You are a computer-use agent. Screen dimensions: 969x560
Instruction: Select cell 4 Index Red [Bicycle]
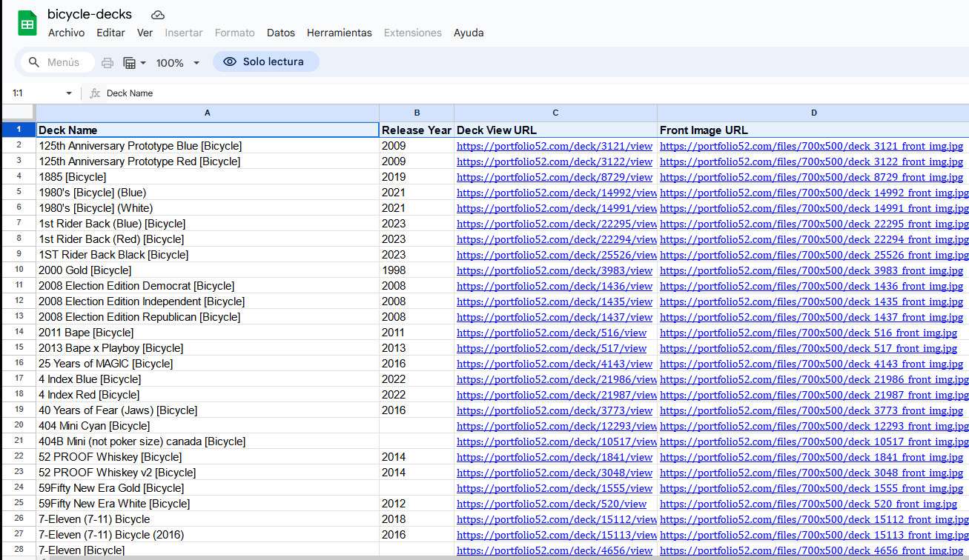pos(208,395)
